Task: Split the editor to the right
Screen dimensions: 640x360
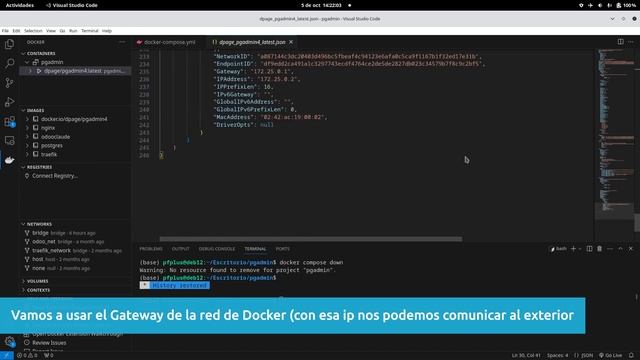Action: coord(620,42)
